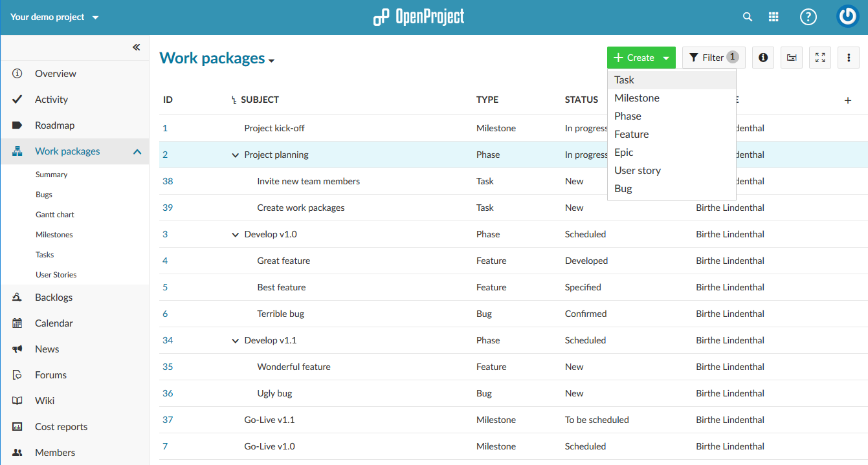868x465 pixels.
Task: Collapse the Develop v1.0 phase
Action: (x=235, y=235)
